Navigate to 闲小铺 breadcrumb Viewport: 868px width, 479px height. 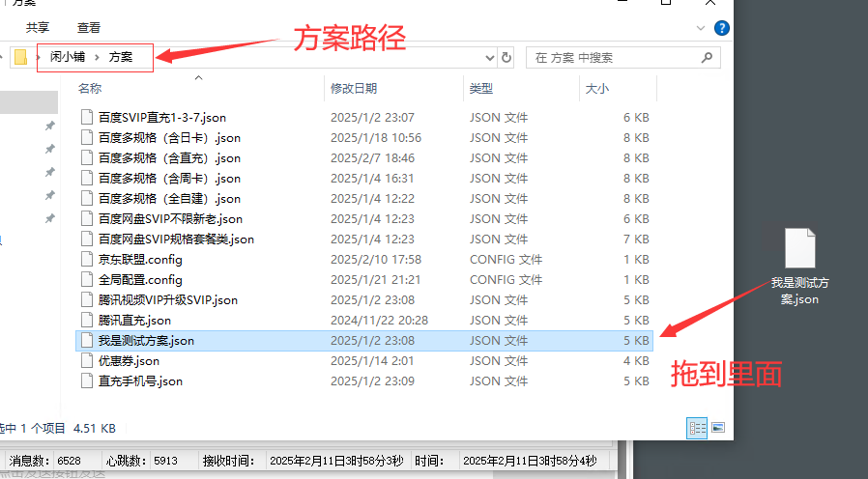pos(68,57)
